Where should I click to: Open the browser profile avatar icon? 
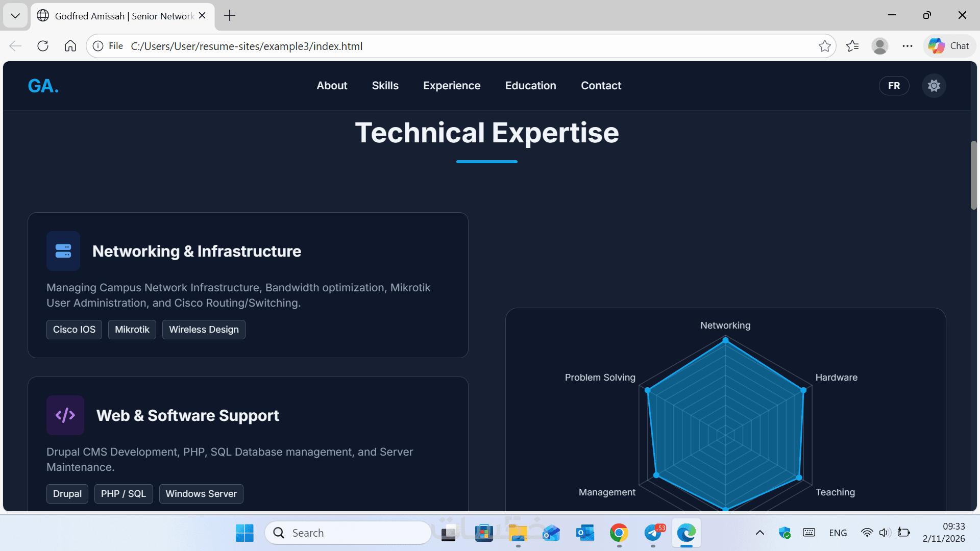[879, 46]
